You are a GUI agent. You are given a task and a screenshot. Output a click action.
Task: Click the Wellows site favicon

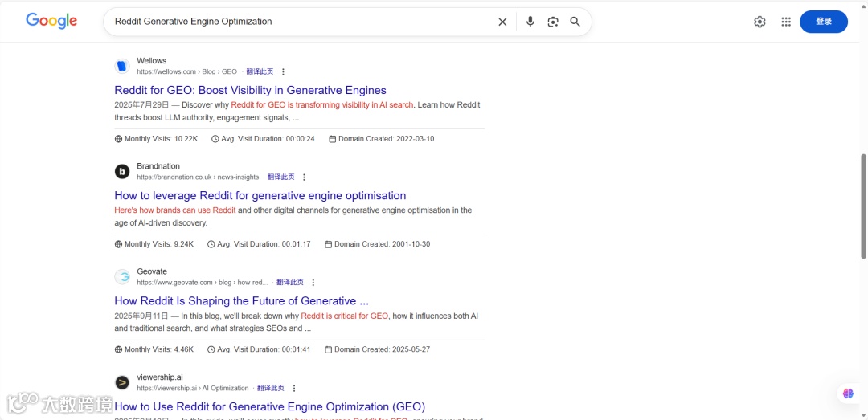click(122, 67)
